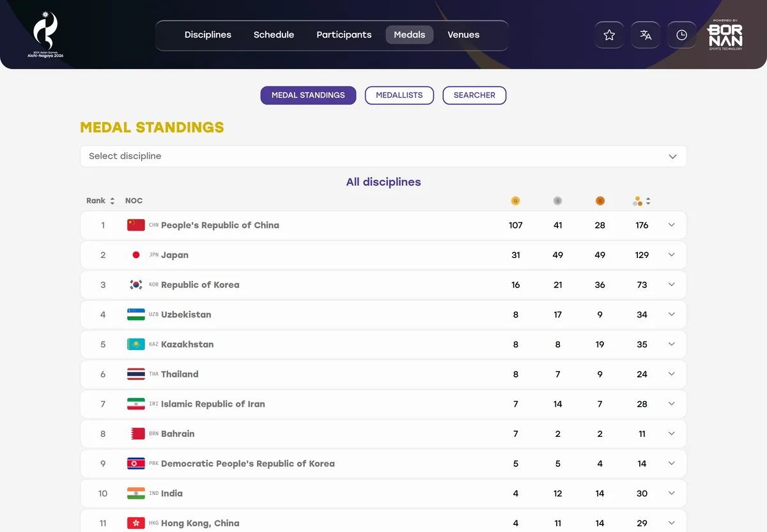767x532 pixels.
Task: Open the language translation icon
Action: click(x=646, y=35)
